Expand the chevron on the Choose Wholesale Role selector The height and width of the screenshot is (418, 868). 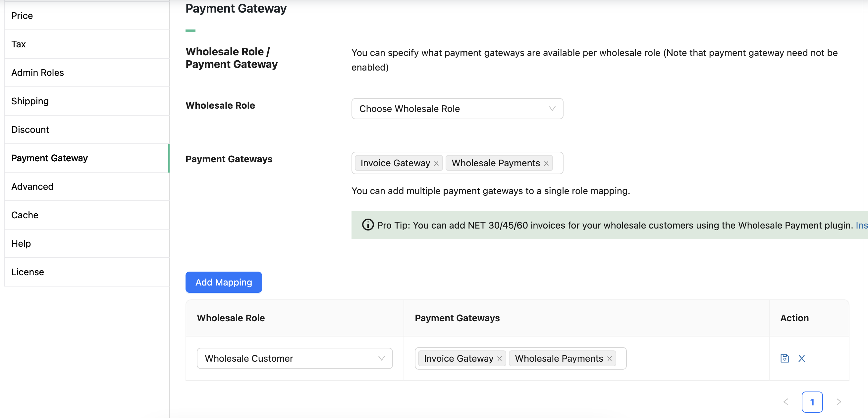(552, 108)
